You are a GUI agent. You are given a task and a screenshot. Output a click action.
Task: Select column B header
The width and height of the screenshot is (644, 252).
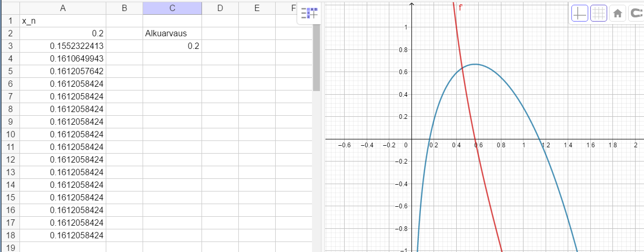pyautogui.click(x=124, y=8)
